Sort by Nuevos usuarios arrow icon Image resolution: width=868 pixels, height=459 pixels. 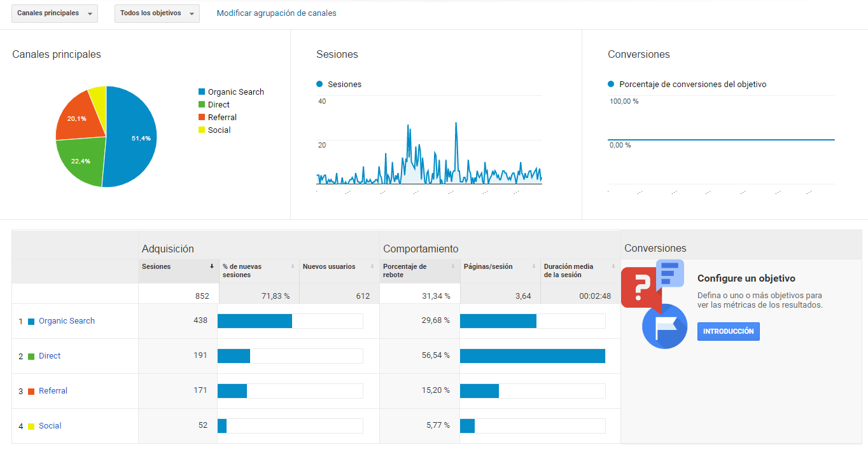tap(373, 266)
